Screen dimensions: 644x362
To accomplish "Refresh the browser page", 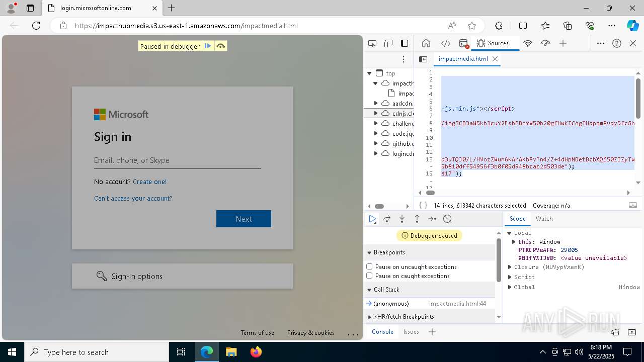I will click(x=36, y=26).
